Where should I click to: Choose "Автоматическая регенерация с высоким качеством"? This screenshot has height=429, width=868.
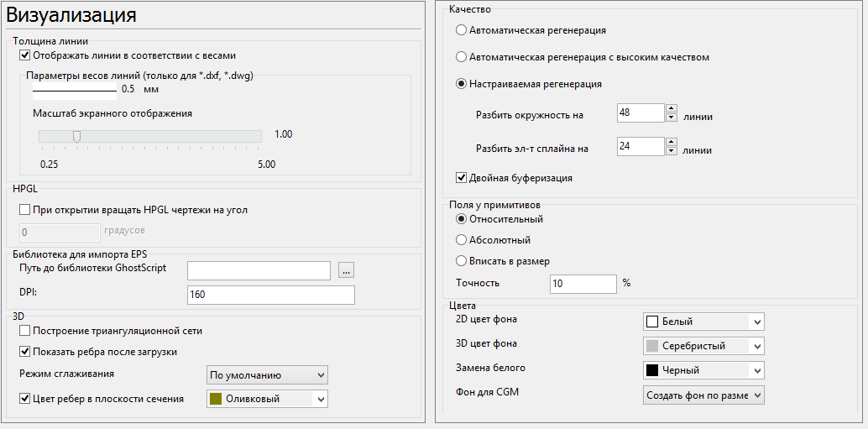[x=461, y=57]
